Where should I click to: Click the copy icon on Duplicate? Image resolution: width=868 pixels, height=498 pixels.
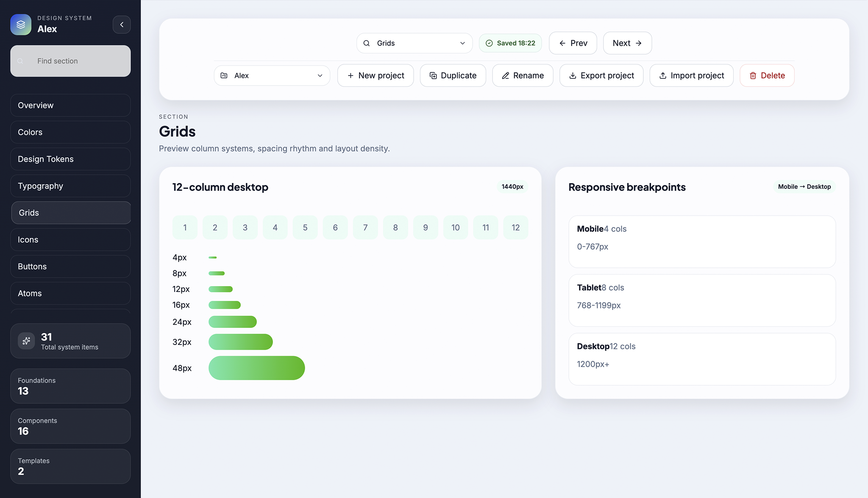433,75
